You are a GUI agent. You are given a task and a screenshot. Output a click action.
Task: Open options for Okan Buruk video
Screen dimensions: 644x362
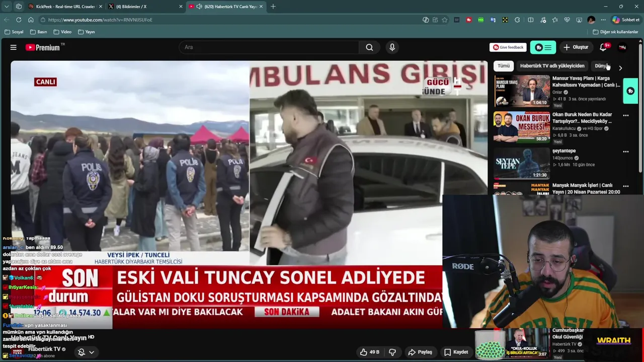pyautogui.click(x=626, y=116)
